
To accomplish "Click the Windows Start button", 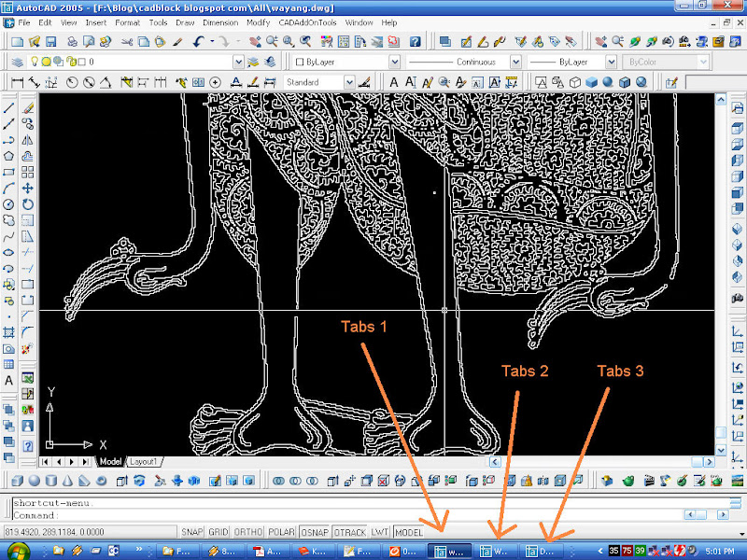I will (x=18, y=552).
